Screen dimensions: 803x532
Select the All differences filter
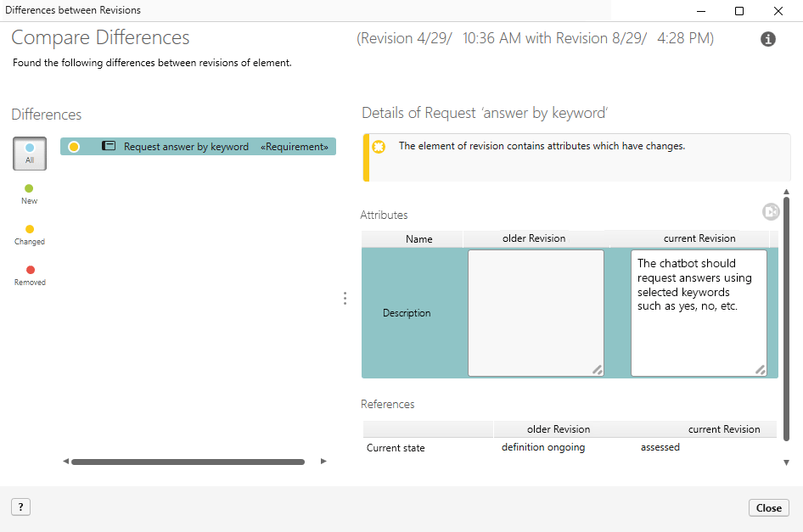pyautogui.click(x=30, y=153)
